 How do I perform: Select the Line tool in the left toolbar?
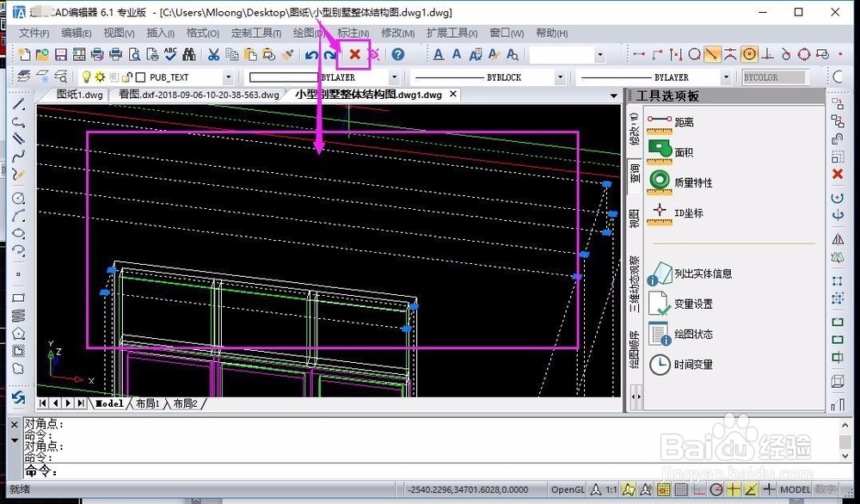[x=19, y=104]
